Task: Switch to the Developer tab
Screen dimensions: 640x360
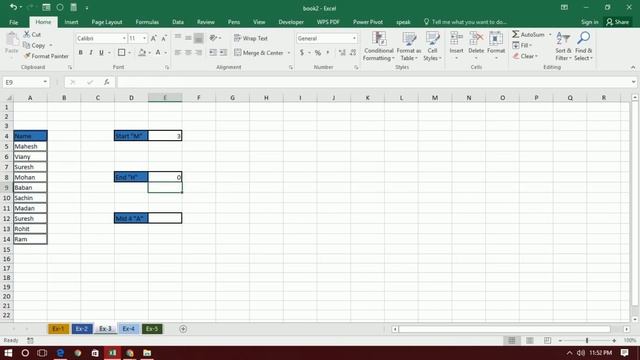Action: pos(291,22)
